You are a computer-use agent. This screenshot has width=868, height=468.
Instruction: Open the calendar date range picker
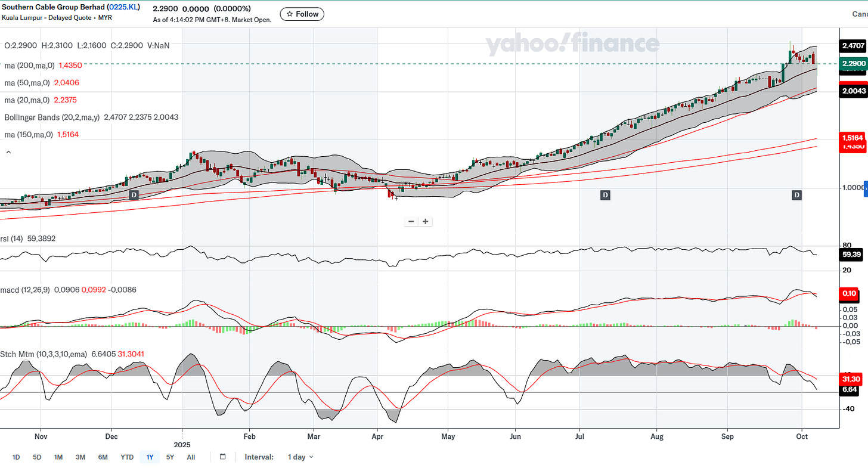223,457
